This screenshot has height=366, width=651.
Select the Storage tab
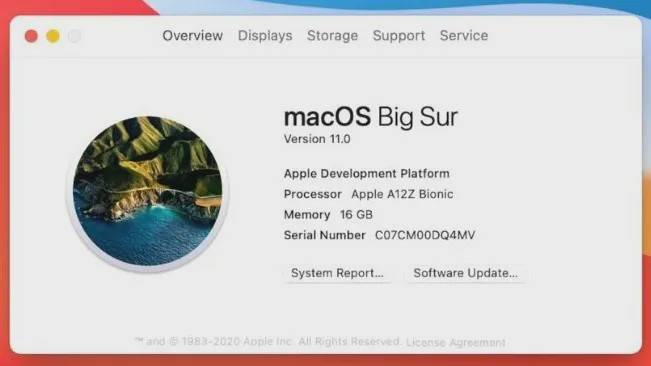tap(332, 36)
